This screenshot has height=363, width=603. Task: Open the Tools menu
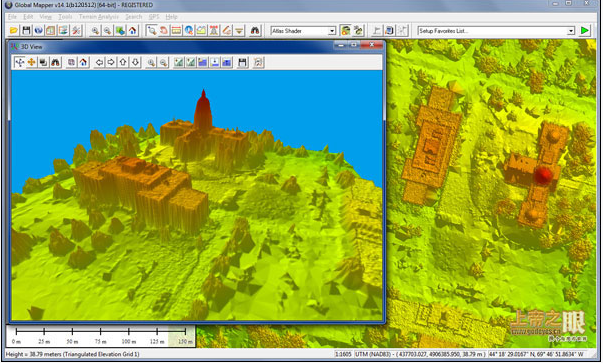[65, 17]
